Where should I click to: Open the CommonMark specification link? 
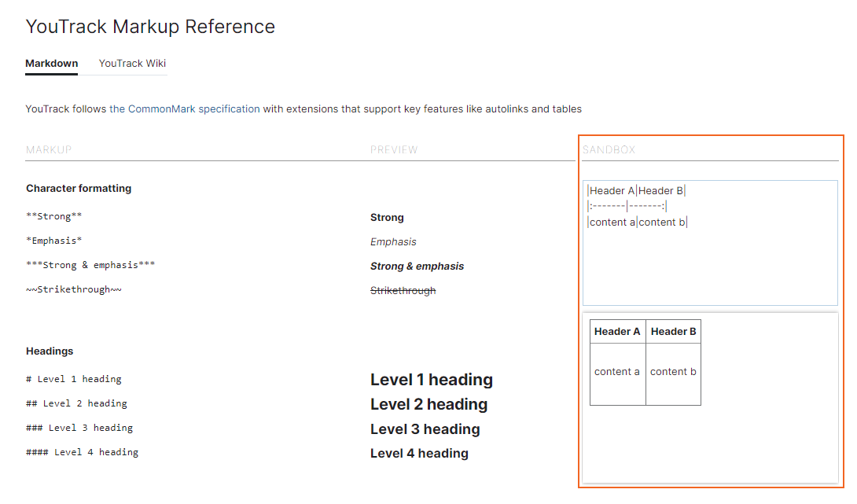[184, 109]
